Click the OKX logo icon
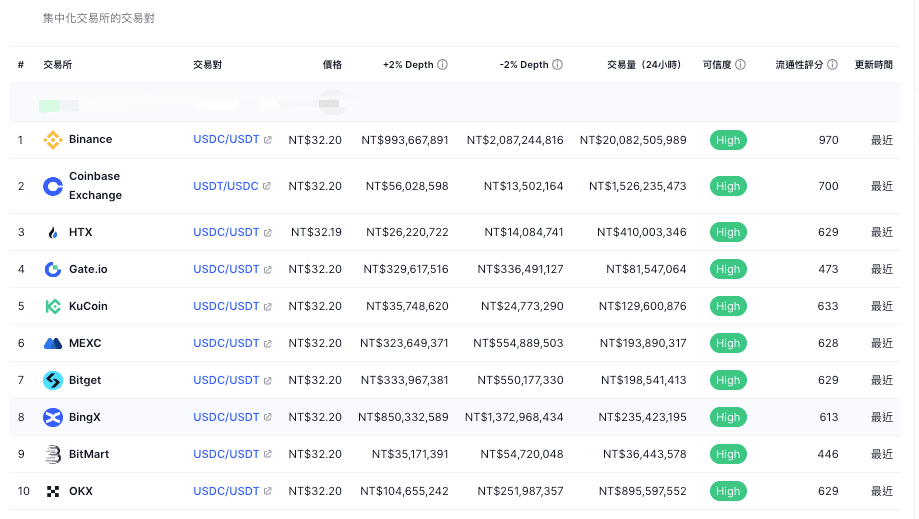 (53, 491)
